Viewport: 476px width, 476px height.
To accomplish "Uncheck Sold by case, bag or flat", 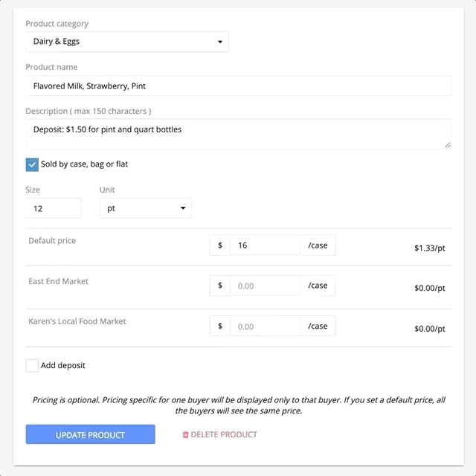I will point(32,164).
